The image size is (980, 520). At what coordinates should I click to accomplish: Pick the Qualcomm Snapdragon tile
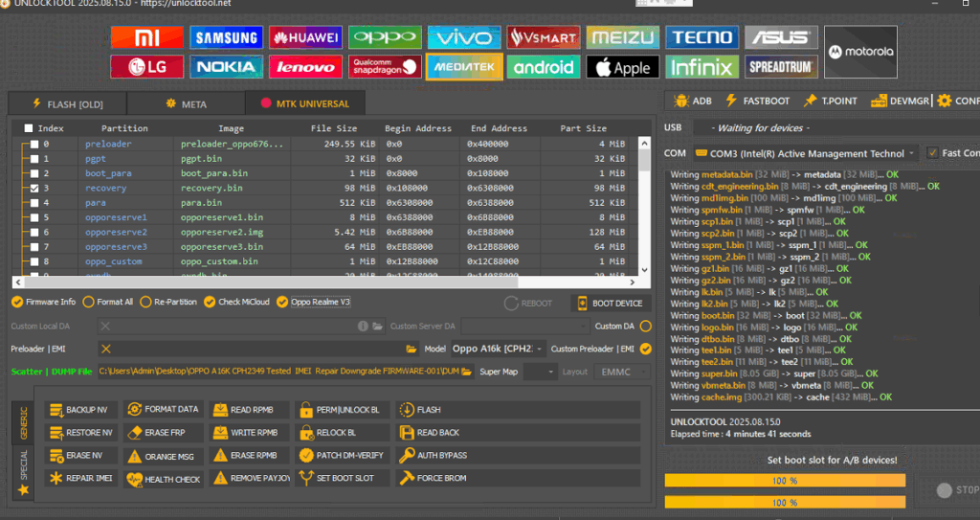tap(385, 67)
